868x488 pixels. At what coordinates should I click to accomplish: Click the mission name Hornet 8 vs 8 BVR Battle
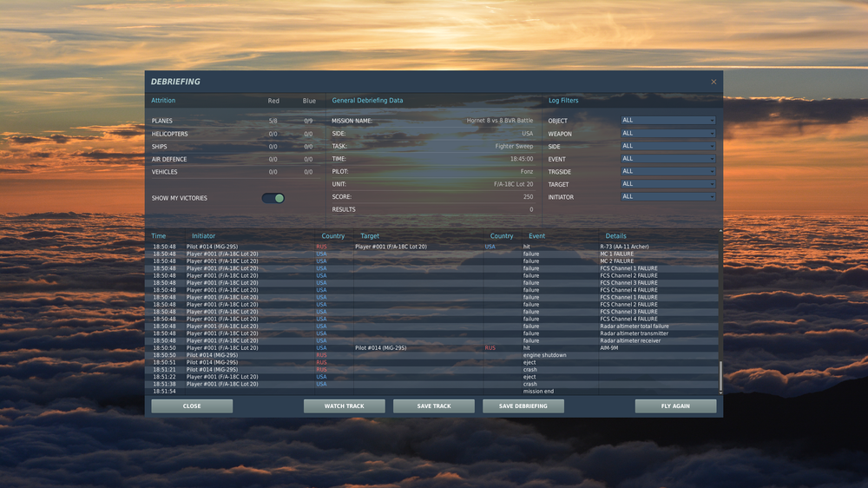pos(500,120)
